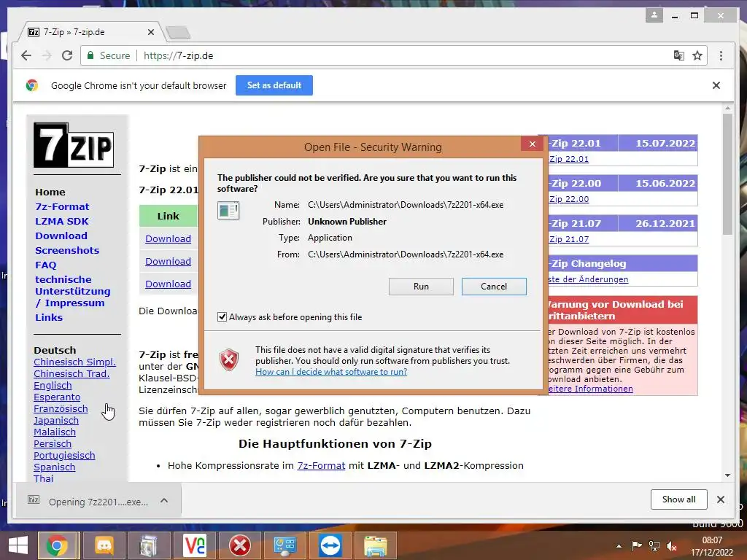The image size is (747, 560).
Task: Click the page vertical scrollbar thumb
Action: pyautogui.click(x=727, y=174)
